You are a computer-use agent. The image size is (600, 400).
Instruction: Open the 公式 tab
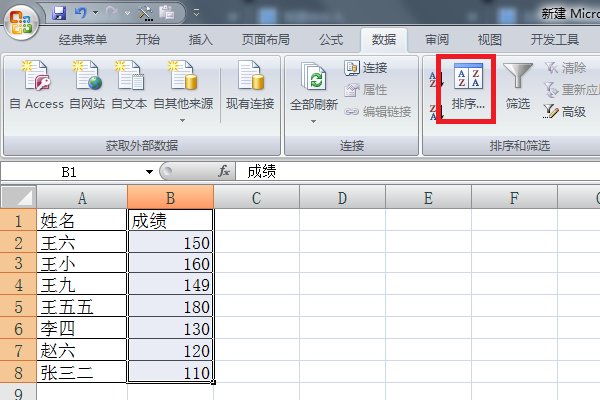[331, 40]
